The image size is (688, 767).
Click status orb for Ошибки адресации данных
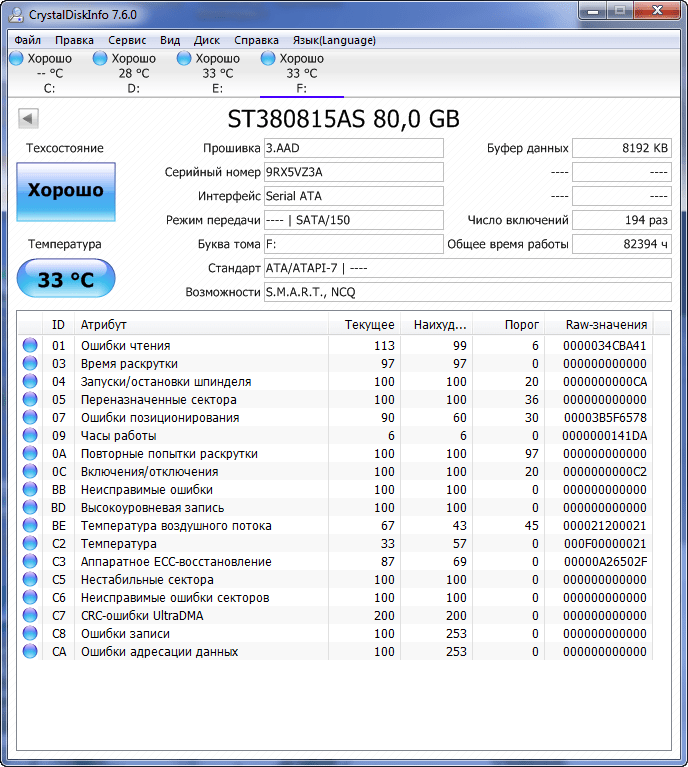[30, 651]
